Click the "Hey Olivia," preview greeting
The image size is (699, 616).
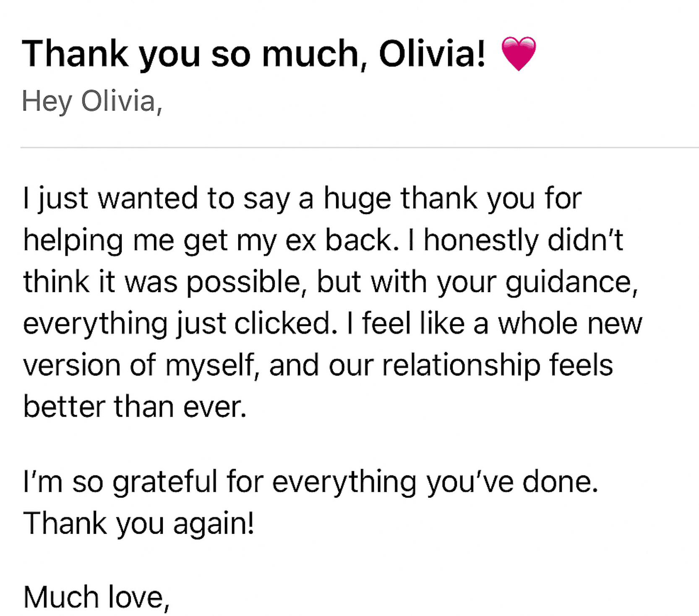[x=92, y=102]
